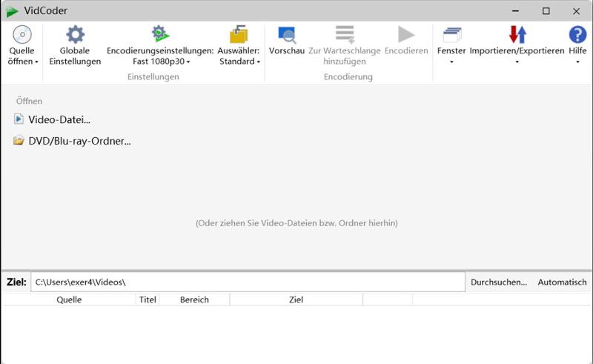Open the dropdown arrow under Hilfe
Image resolution: width=593 pixels, height=364 pixels.
pyautogui.click(x=577, y=62)
